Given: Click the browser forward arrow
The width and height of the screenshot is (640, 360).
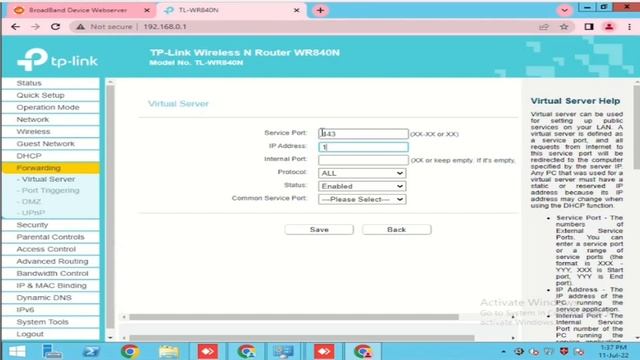Looking at the screenshot, I should (36, 27).
